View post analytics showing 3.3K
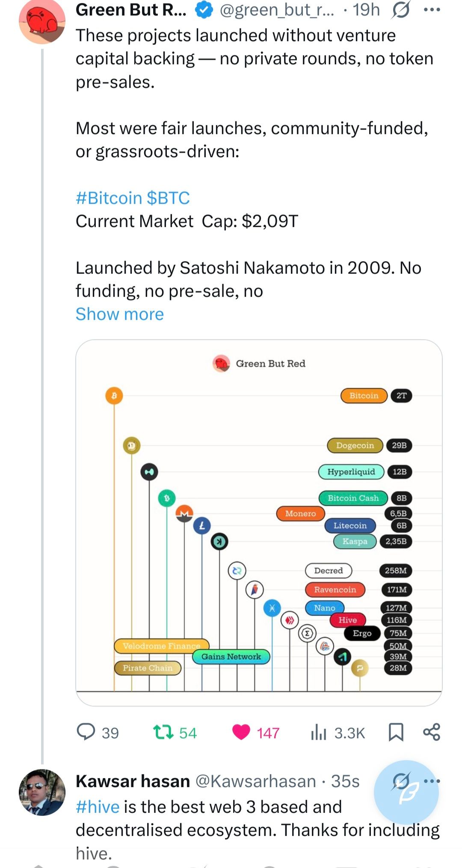The width and height of the screenshot is (462, 868). pos(319,732)
